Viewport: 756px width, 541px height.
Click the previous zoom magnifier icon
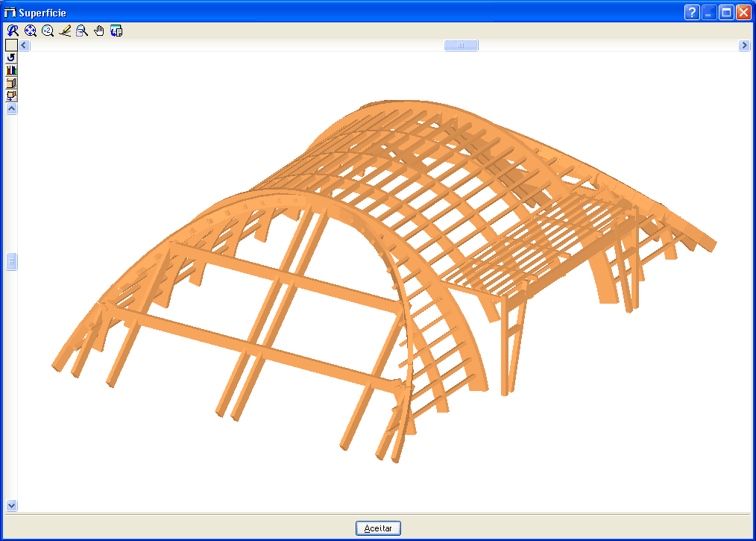pos(13,31)
